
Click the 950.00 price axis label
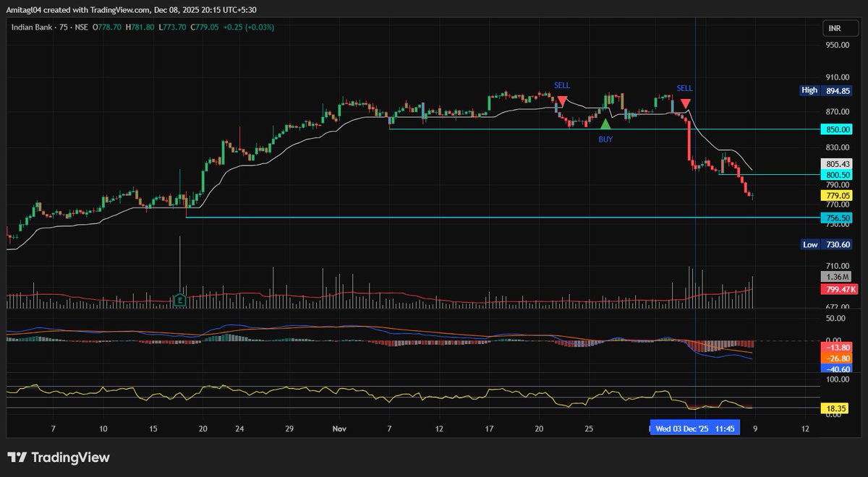[x=837, y=45]
